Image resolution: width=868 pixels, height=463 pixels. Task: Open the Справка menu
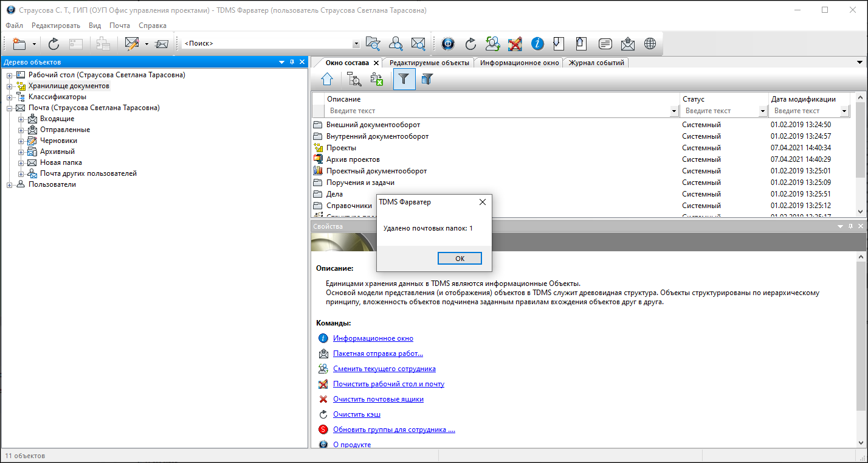click(153, 26)
